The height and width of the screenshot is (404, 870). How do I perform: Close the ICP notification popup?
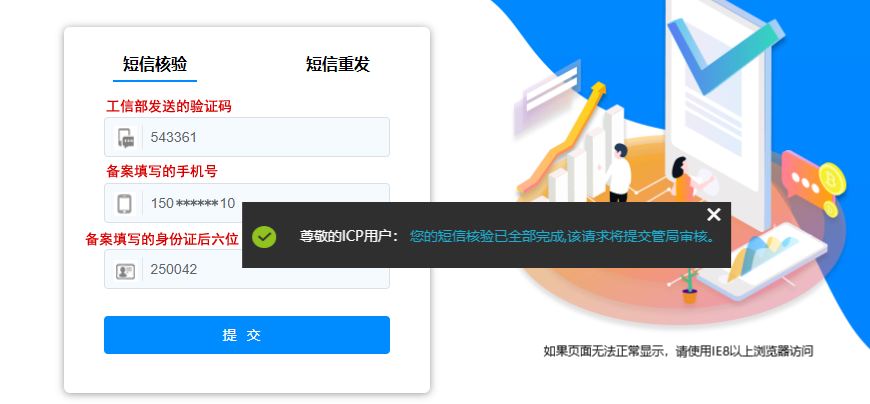(x=714, y=215)
